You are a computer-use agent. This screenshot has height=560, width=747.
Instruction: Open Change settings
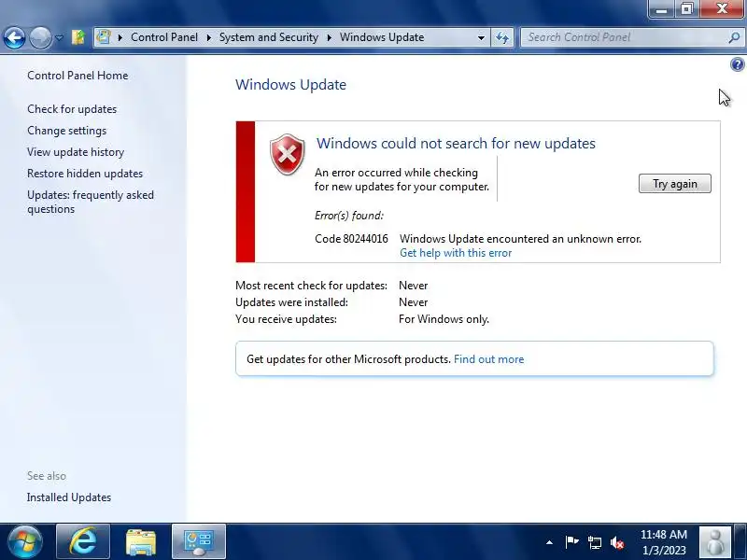(x=66, y=131)
